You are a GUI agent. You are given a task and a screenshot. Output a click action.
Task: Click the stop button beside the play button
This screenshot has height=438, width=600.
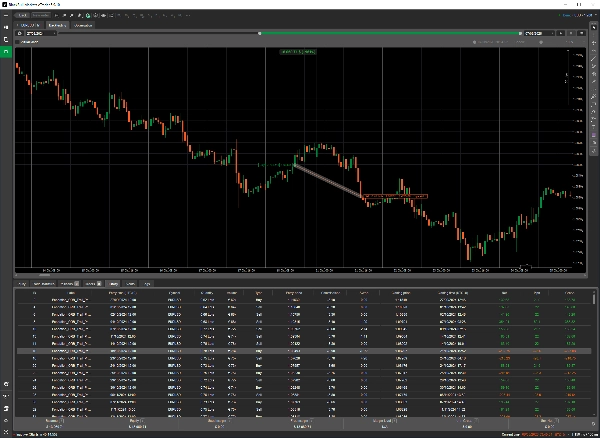[571, 33]
